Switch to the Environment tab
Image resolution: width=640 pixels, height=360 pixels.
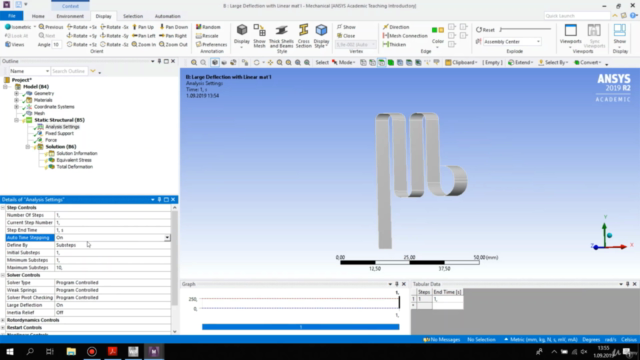tap(70, 16)
